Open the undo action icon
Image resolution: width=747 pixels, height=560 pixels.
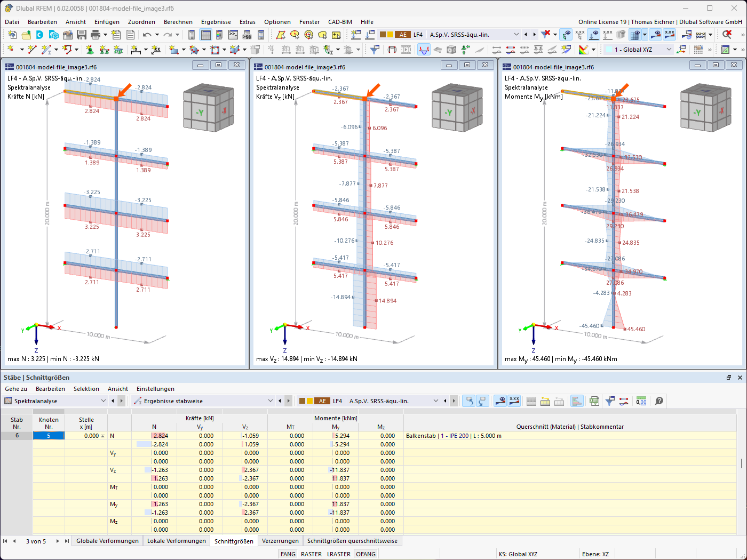(x=146, y=34)
